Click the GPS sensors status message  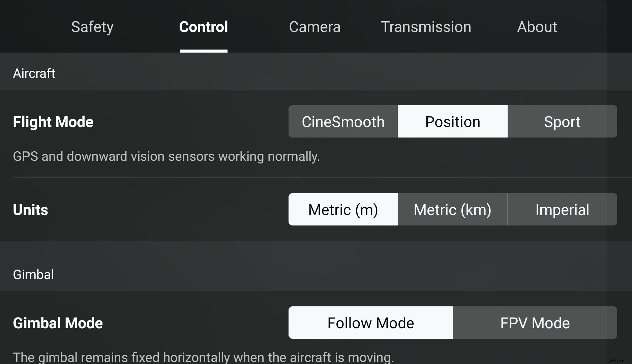pos(166,156)
